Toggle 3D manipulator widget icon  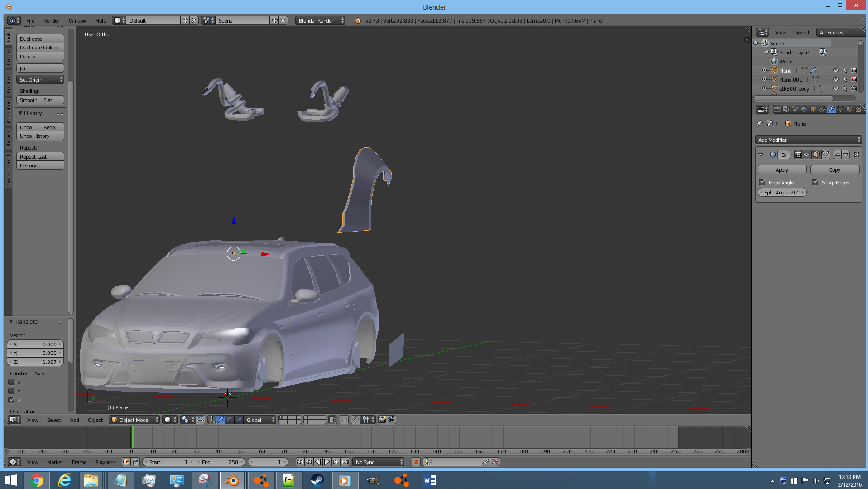click(x=211, y=420)
